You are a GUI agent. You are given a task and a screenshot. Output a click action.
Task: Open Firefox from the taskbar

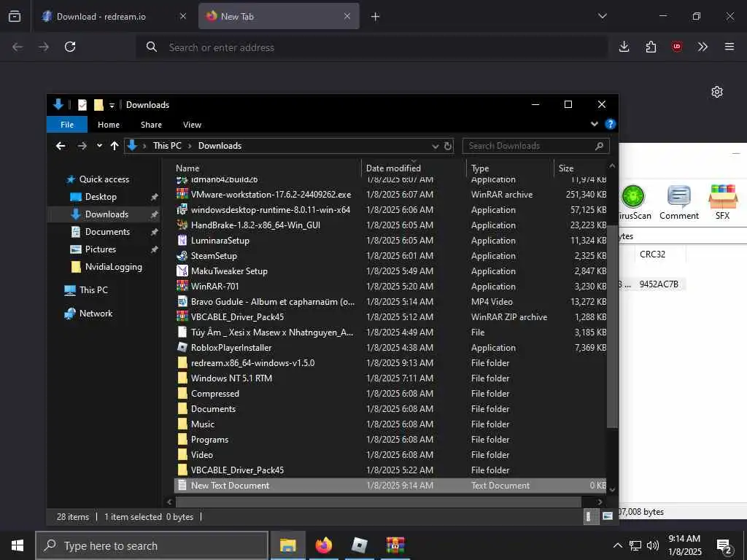tap(323, 545)
